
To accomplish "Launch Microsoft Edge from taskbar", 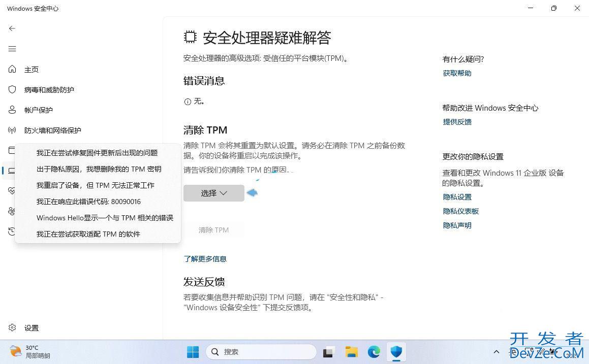I will tap(374, 352).
